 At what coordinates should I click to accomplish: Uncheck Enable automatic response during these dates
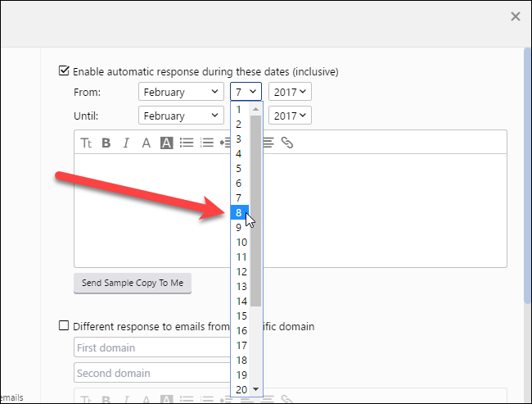[64, 71]
